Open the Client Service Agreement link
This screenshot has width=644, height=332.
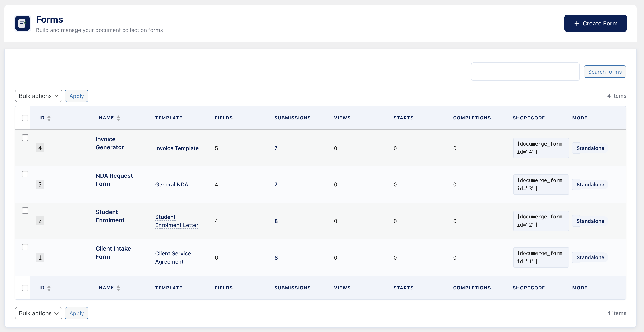(173, 257)
